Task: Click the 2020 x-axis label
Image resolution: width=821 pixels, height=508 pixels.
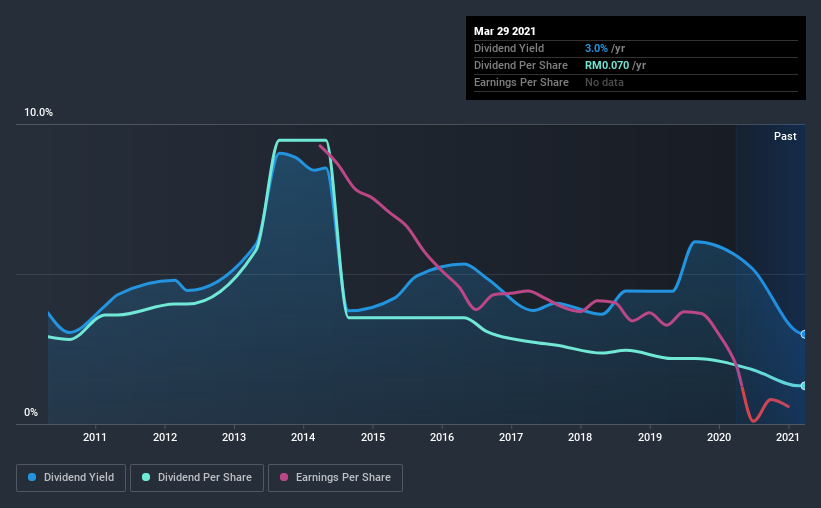Action: [719, 437]
